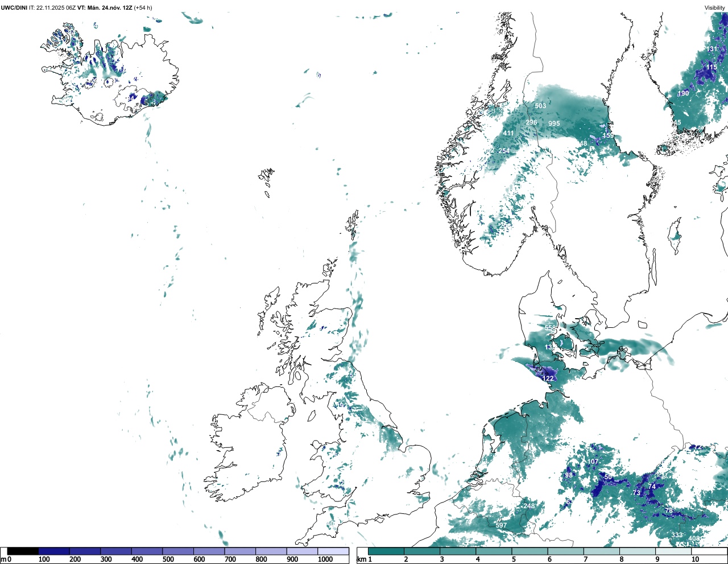Click the 'm' unit label of the legend
The image size is (728, 564).
point(3,560)
